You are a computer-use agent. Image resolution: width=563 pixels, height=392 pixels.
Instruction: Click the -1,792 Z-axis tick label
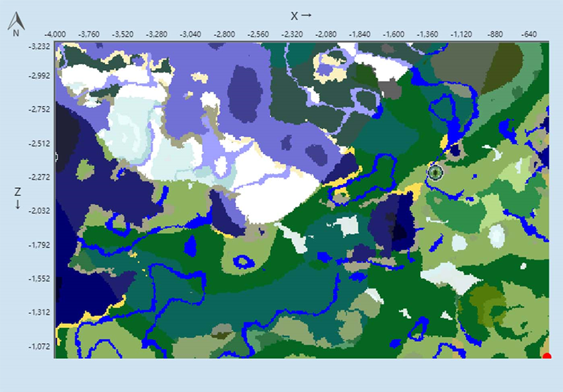39,245
